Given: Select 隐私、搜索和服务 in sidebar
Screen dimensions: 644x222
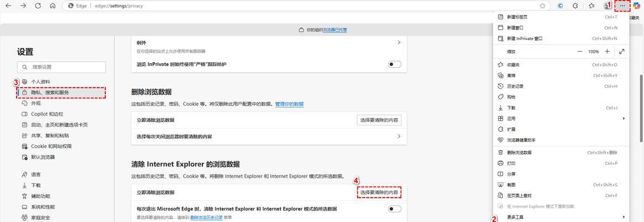Looking at the screenshot, I should click(x=61, y=93).
